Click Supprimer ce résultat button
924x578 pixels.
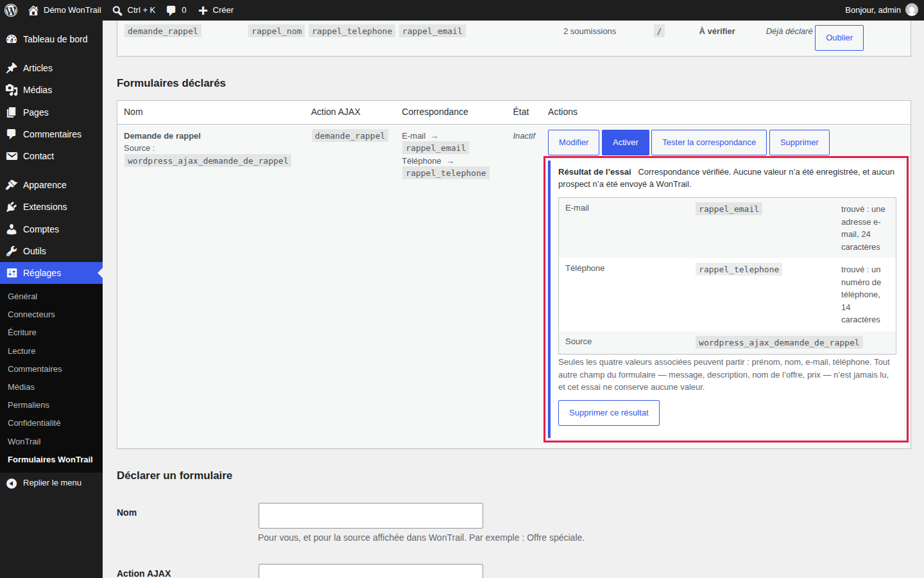609,413
